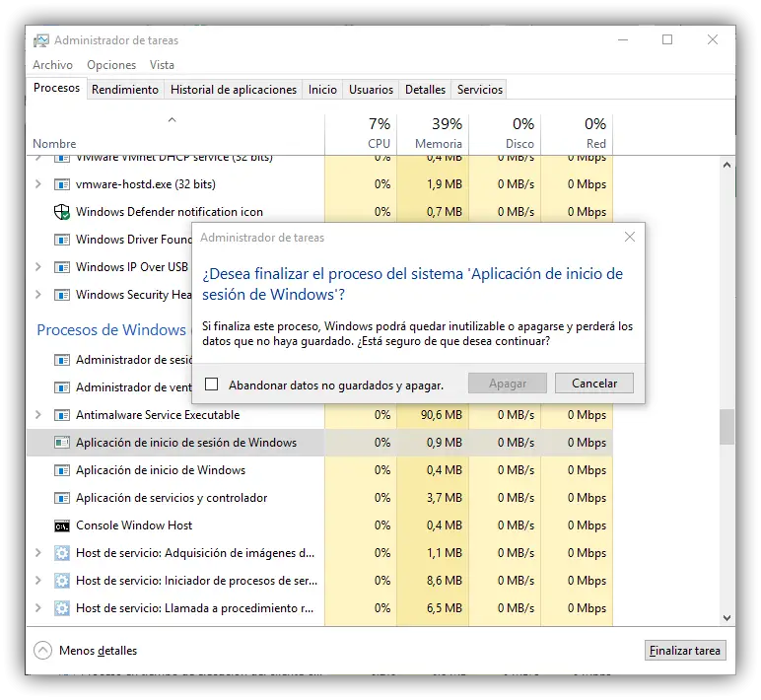Click the Antimalware Service Executable icon
The height and width of the screenshot is (700, 761).
[62, 415]
